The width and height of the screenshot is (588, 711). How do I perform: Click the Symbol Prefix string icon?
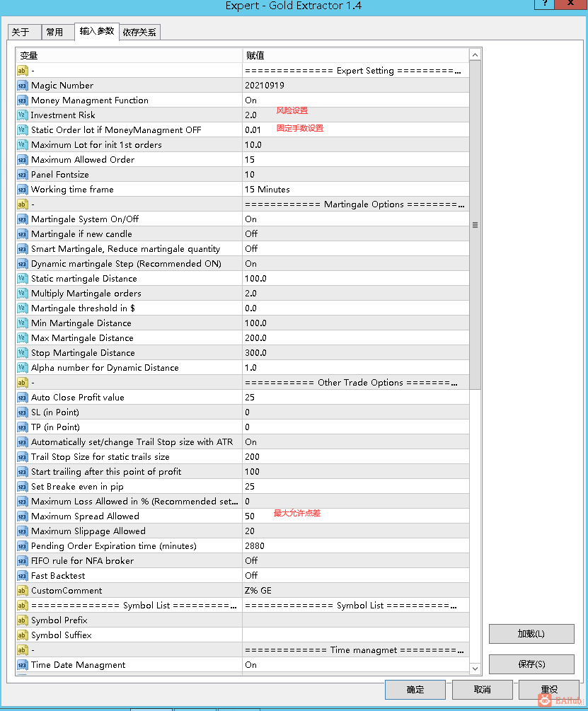pos(22,620)
